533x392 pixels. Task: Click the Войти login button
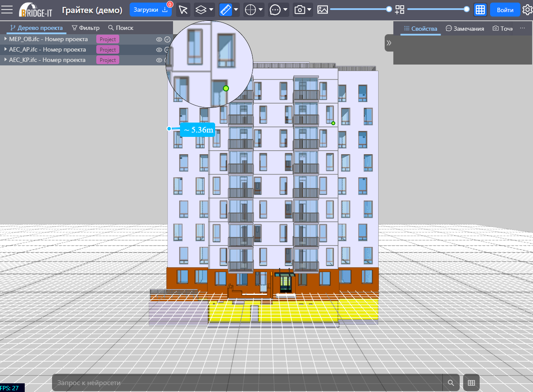point(505,10)
